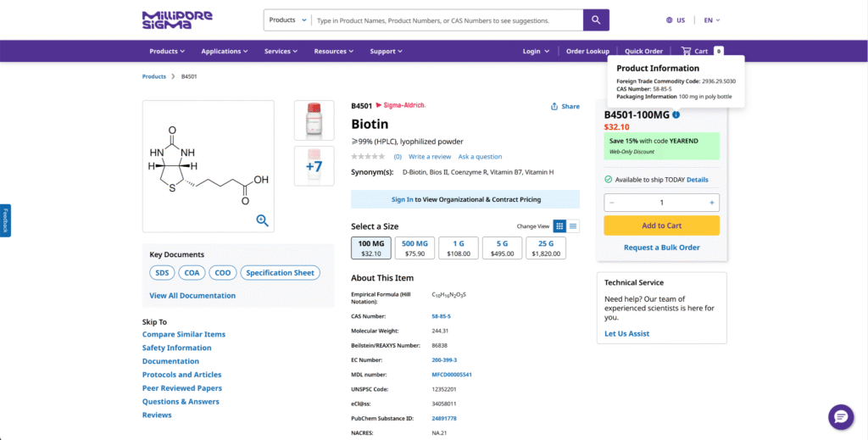The width and height of the screenshot is (868, 440).
Task: Expand the Products search category dropdown
Action: (x=287, y=19)
